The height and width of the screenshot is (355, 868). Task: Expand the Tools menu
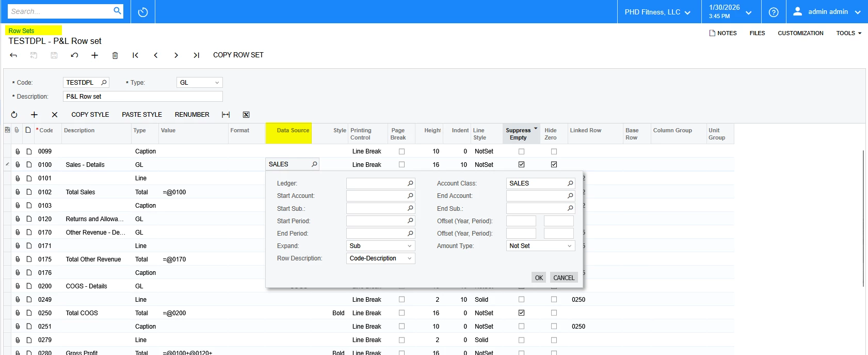pos(849,33)
